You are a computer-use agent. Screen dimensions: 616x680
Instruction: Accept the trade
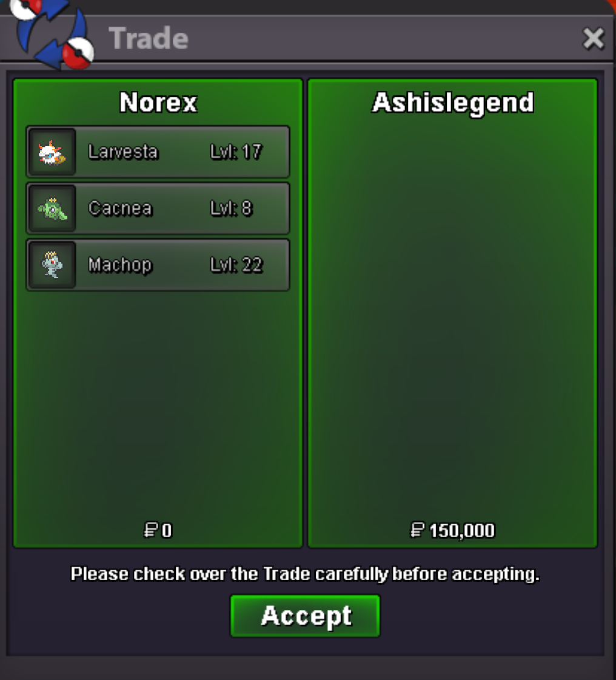point(306,616)
